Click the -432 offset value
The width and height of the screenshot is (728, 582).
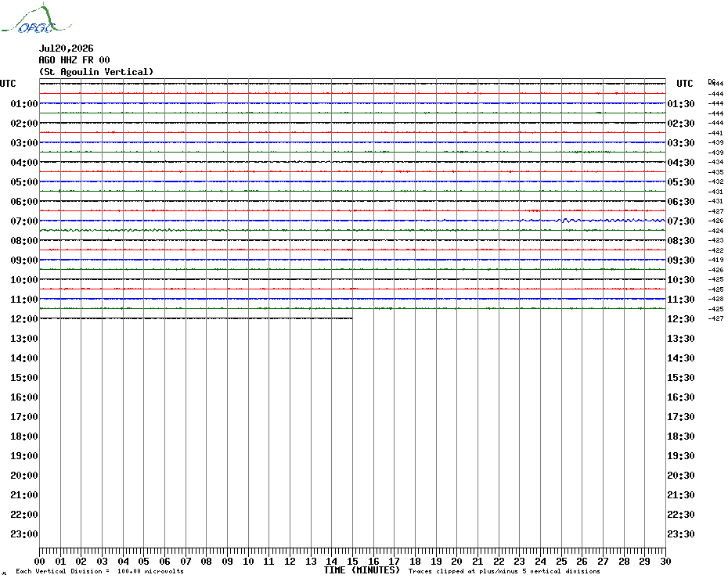pyautogui.click(x=716, y=182)
